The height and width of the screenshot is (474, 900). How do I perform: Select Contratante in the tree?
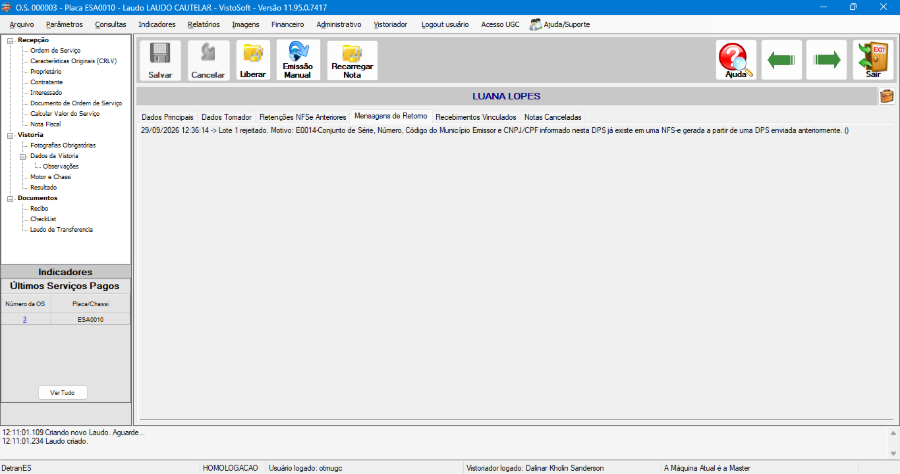coord(46,82)
